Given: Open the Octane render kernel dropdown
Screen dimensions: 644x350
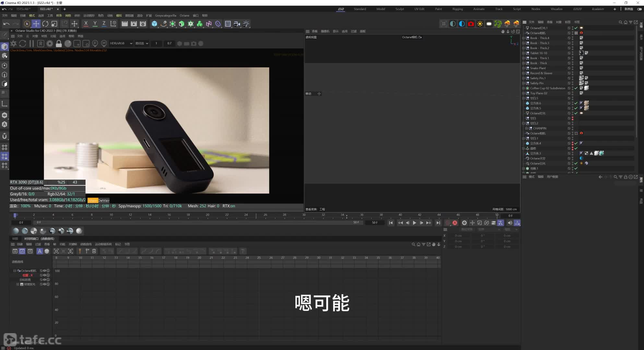Looking at the screenshot, I should [x=142, y=43].
